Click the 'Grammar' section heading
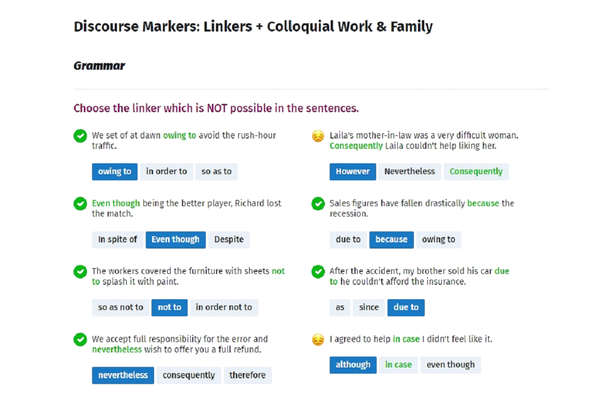600x400 pixels. (99, 66)
